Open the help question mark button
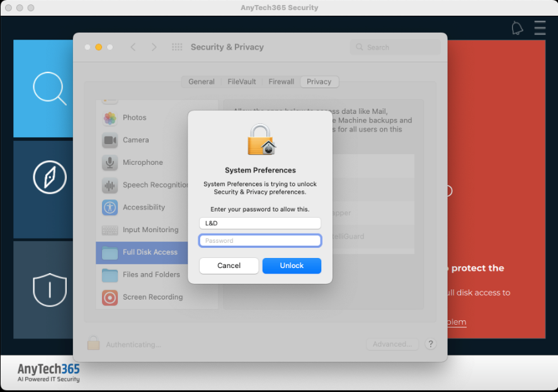Screen dimensions: 558x392 pyautogui.click(x=431, y=344)
